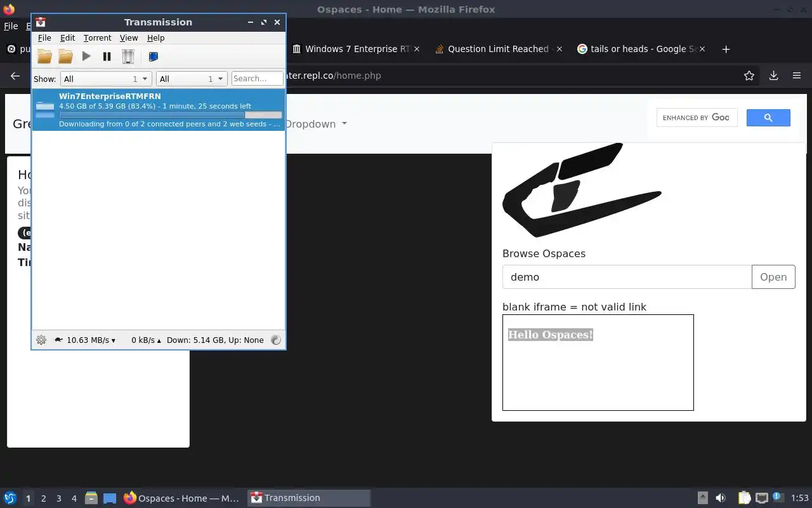
Task: Switch to workspace 2
Action: tap(43, 498)
